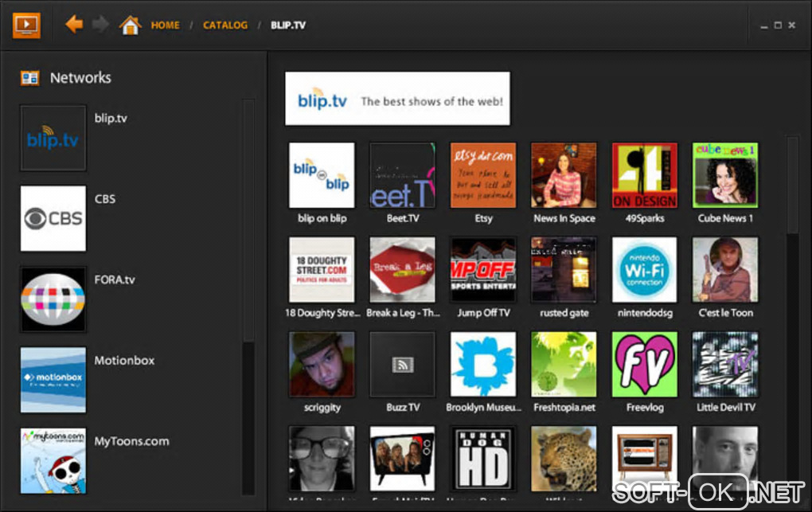
Task: Open the Beet.TV channel thumbnail
Action: point(402,175)
